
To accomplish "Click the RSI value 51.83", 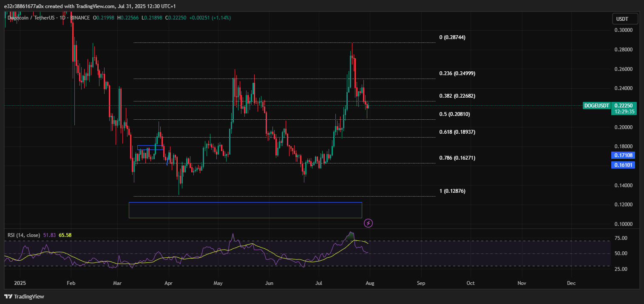I will coord(50,235).
